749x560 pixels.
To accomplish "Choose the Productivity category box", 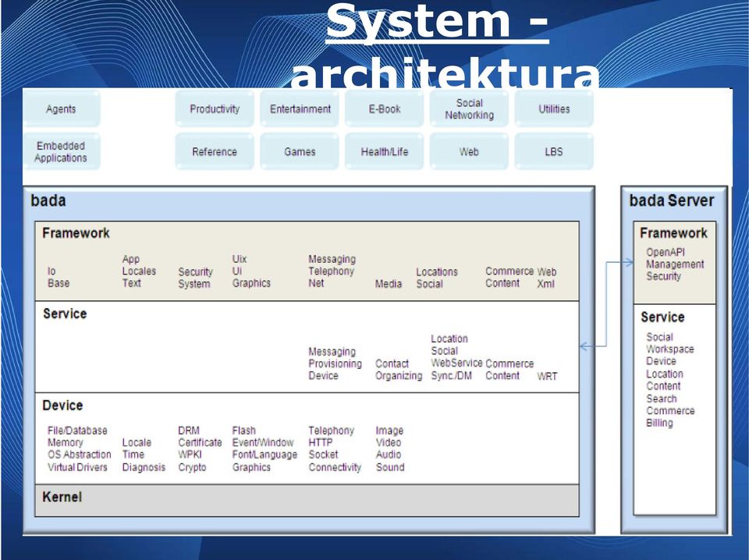I will pos(215,109).
